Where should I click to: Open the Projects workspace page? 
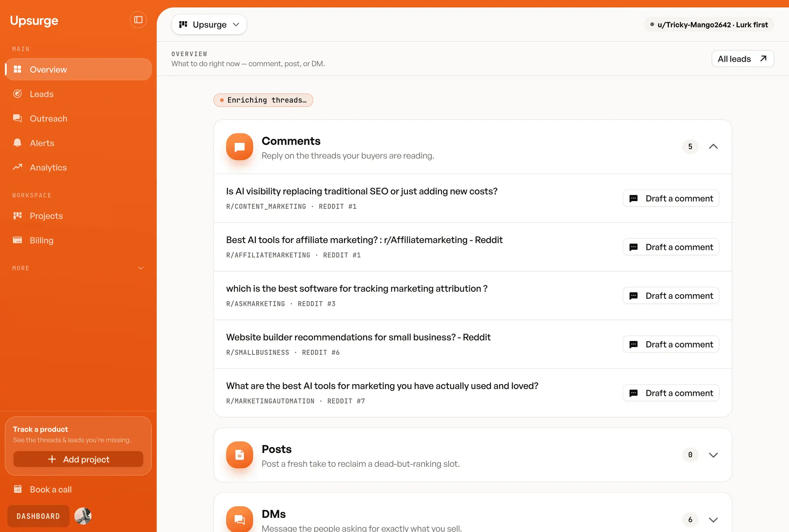tap(79, 216)
